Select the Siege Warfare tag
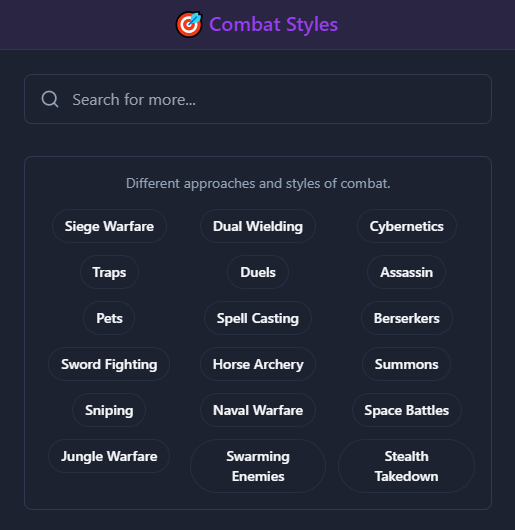Image resolution: width=515 pixels, height=530 pixels. [109, 226]
